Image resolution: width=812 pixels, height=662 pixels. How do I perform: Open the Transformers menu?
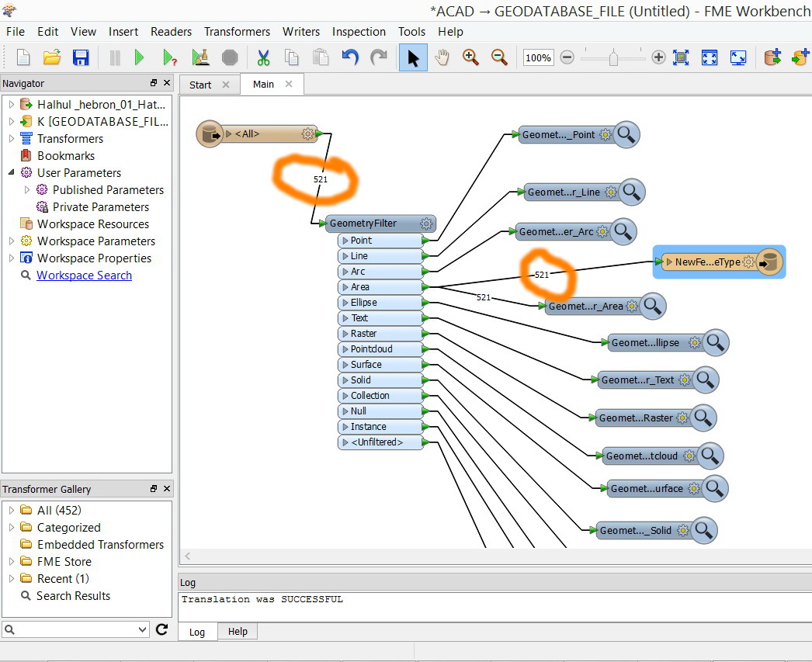coord(237,32)
